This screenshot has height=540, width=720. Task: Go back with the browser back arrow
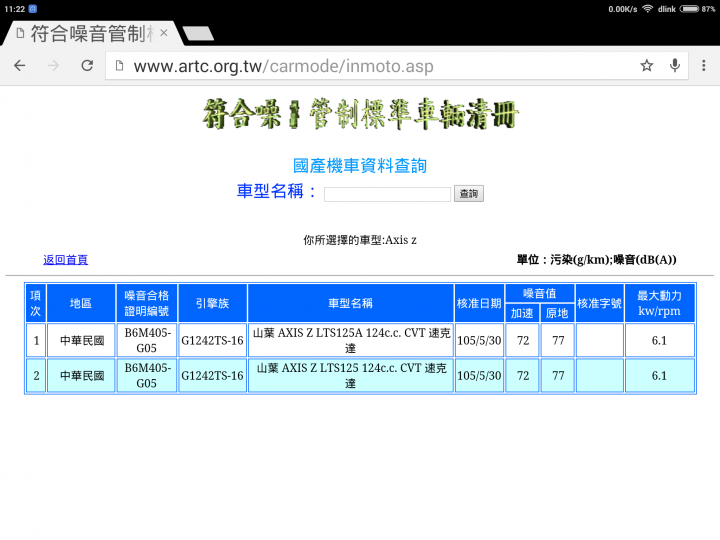pos(20,66)
